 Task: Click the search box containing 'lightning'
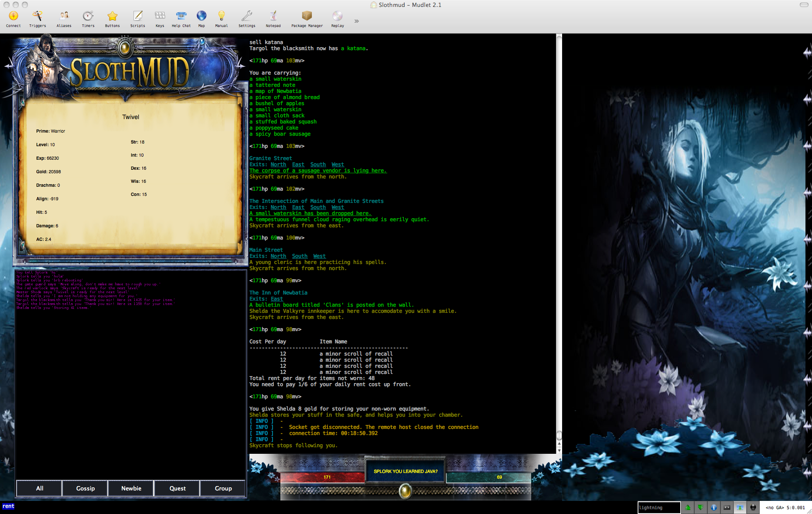[659, 507]
